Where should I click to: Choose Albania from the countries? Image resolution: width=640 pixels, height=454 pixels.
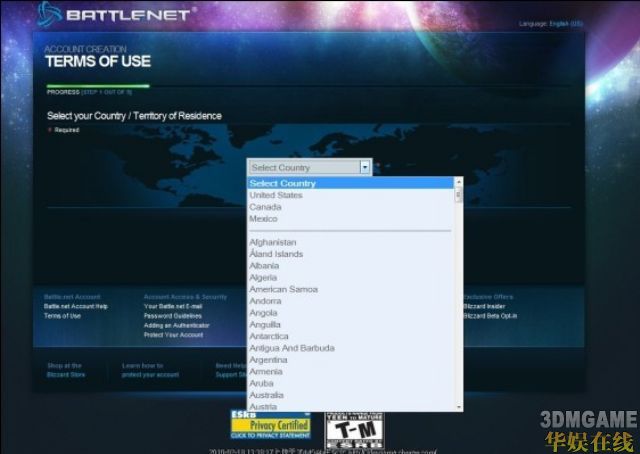click(350, 266)
